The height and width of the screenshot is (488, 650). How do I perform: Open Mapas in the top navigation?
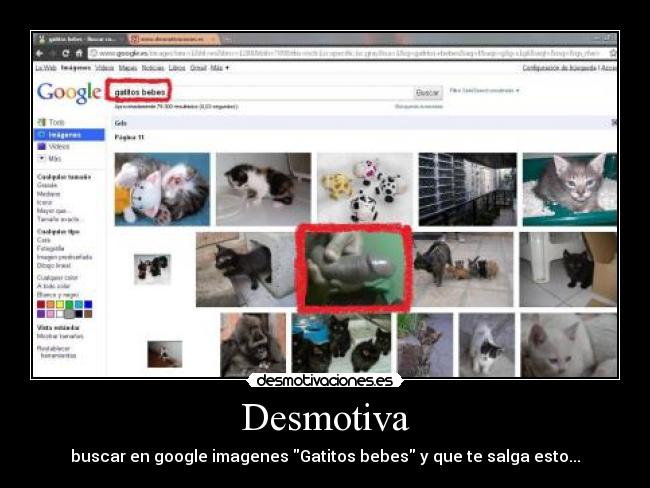tap(128, 68)
